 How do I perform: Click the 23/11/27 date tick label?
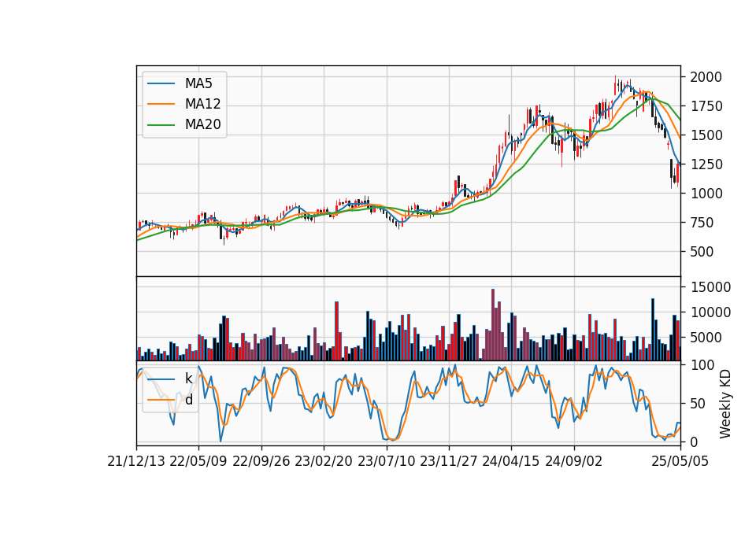coord(449,461)
